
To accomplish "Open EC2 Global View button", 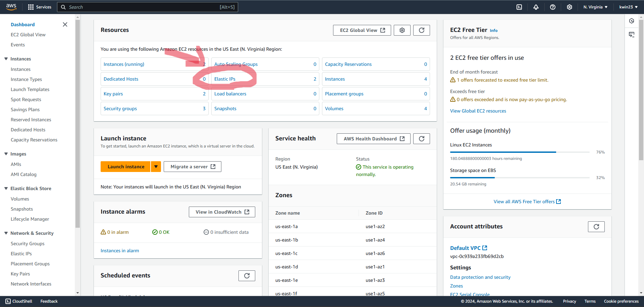I will (x=362, y=30).
